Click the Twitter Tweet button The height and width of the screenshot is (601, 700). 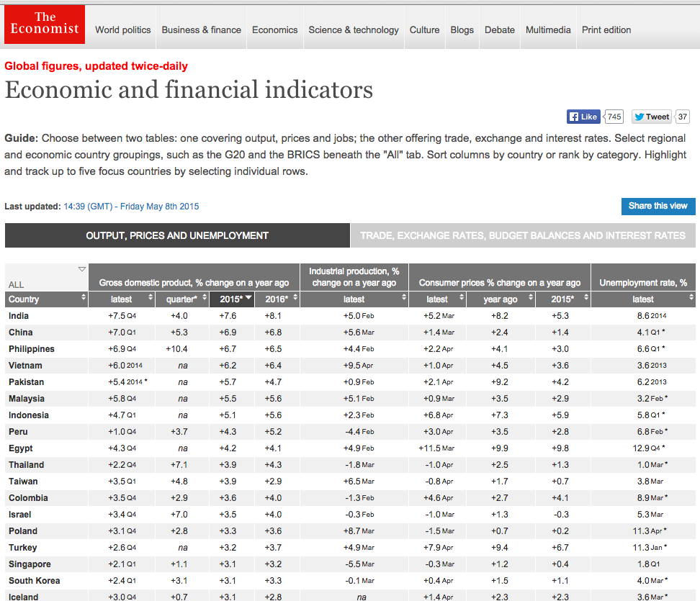tap(652, 117)
